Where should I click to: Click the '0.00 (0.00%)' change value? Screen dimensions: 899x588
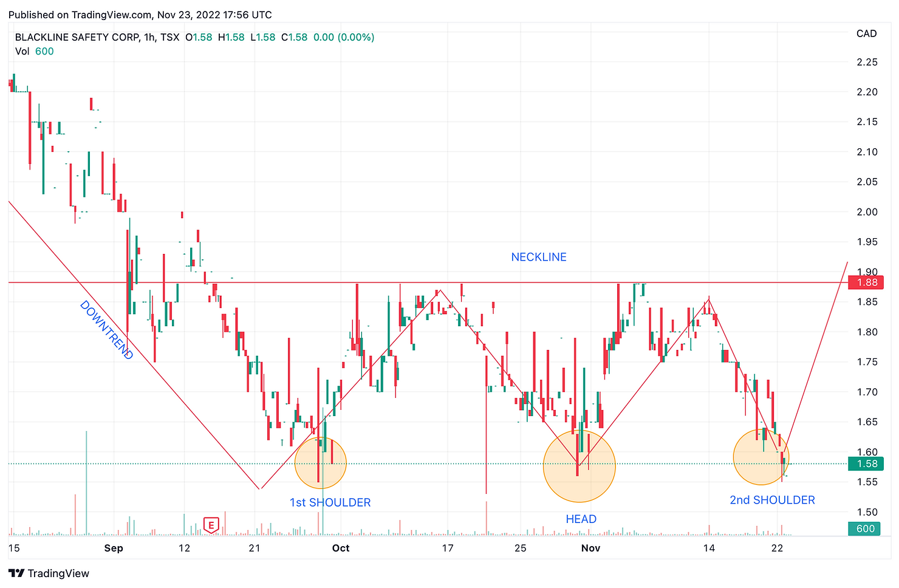[344, 37]
